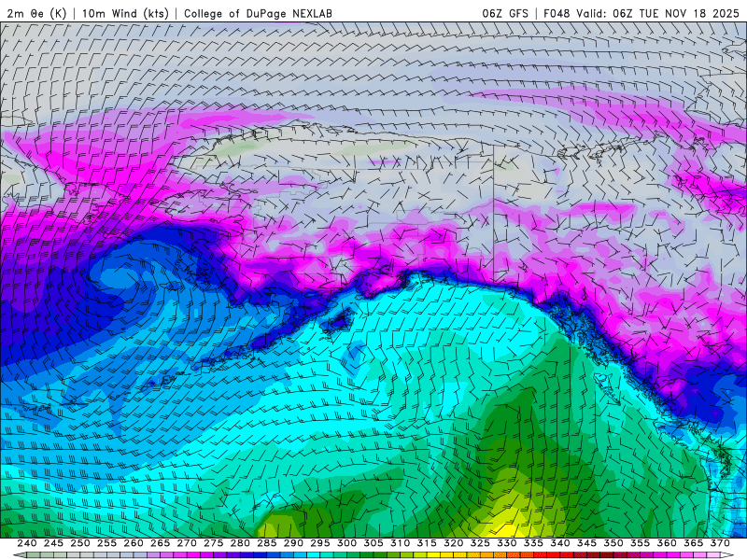Click the 'Valid: 06Z TUE NOV 18 2025' text
This screenshot has width=747, height=560.
point(658,13)
